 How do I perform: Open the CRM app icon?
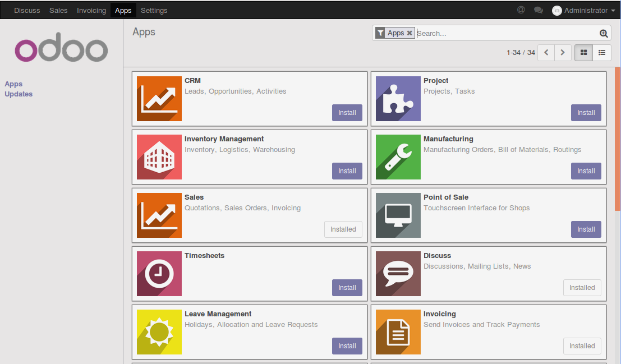point(159,99)
